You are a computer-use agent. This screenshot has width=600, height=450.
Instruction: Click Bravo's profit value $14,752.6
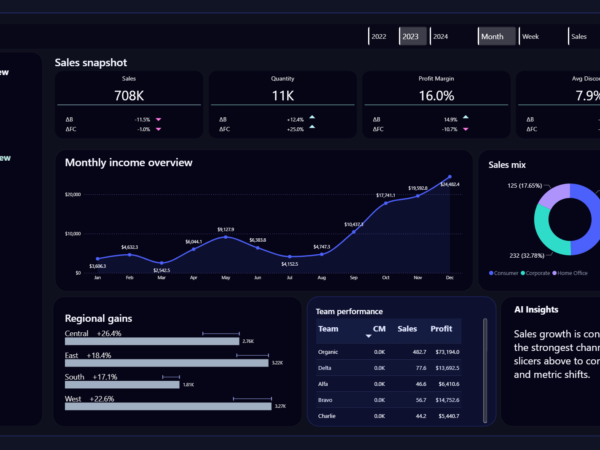[447, 400]
